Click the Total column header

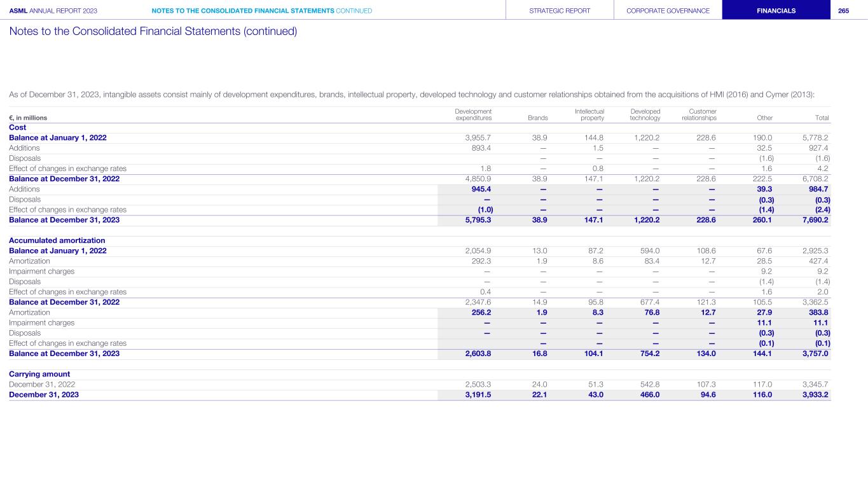point(822,118)
